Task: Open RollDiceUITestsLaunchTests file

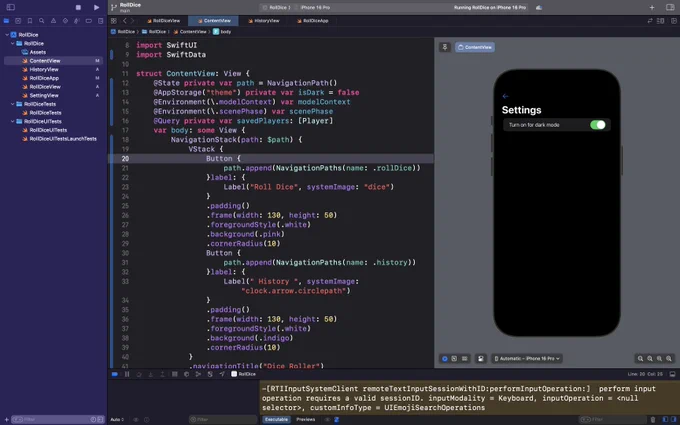Action: [x=62, y=139]
